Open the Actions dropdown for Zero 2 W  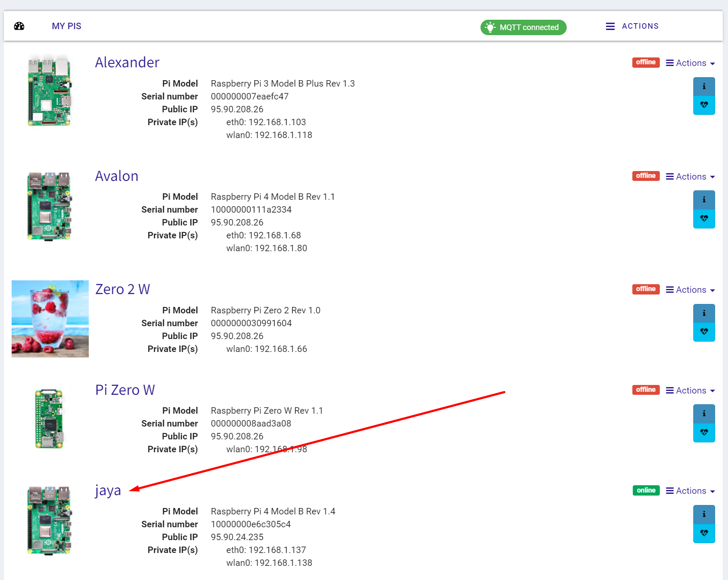(690, 289)
